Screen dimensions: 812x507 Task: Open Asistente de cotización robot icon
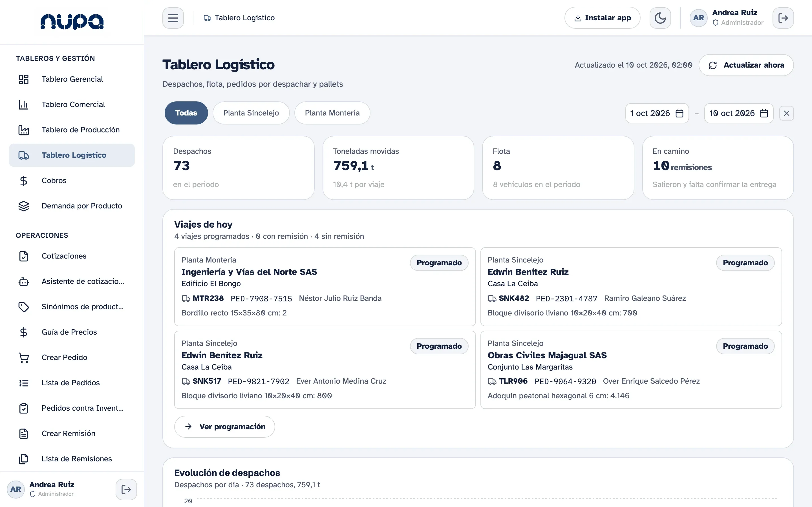tap(23, 281)
